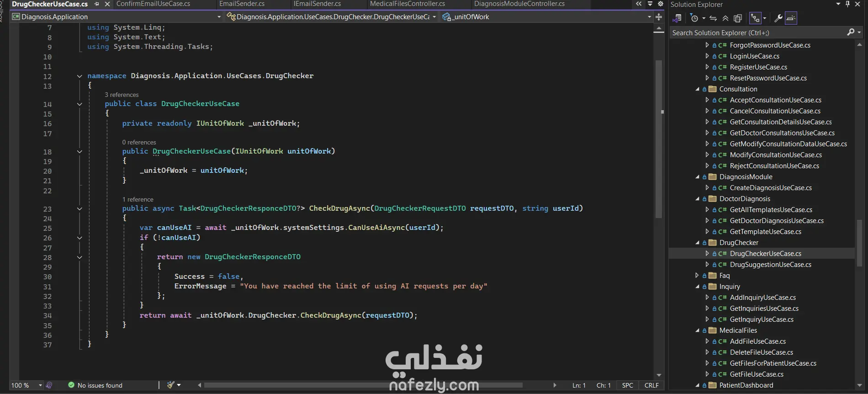
Task: Open the tab settings gear icon
Action: [660, 4]
